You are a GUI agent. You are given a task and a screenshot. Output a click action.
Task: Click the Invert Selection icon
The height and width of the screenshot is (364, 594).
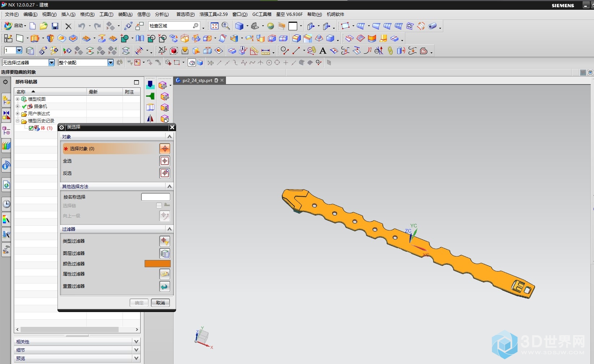click(165, 173)
